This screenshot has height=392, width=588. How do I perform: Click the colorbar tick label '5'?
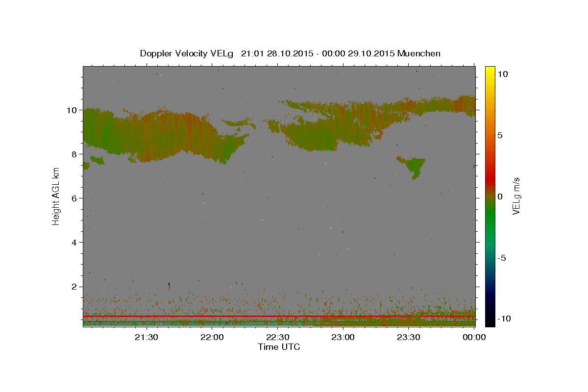point(500,135)
